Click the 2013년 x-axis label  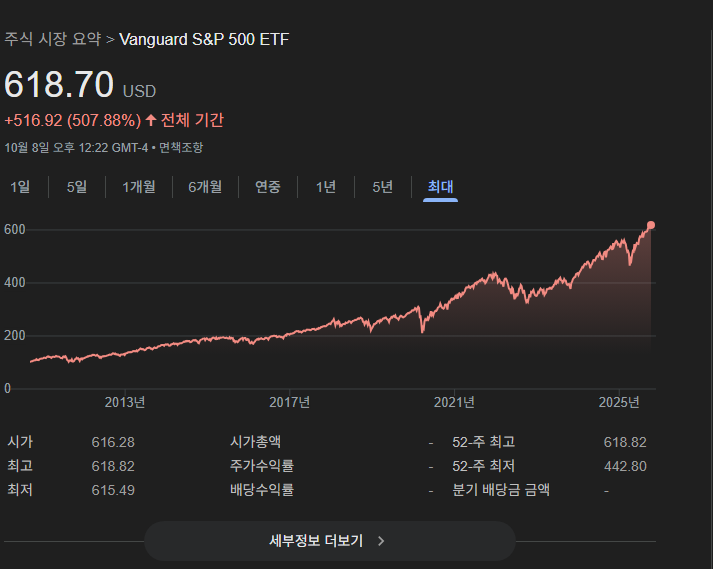(125, 402)
